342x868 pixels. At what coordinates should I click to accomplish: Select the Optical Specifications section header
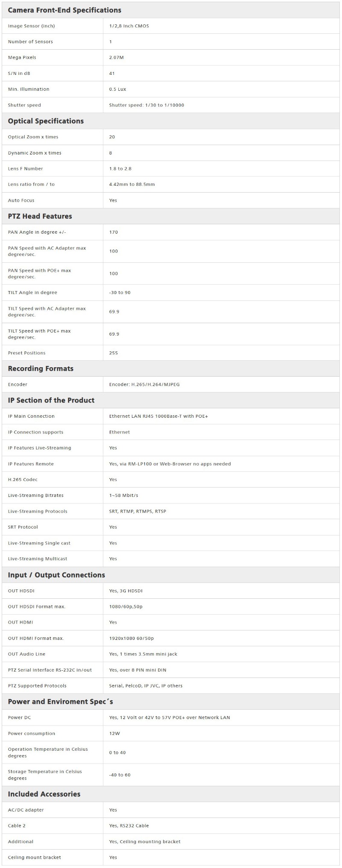[46, 121]
